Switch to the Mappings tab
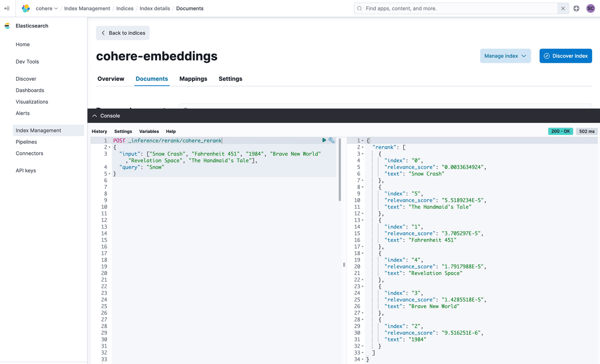600x364 pixels. click(193, 79)
